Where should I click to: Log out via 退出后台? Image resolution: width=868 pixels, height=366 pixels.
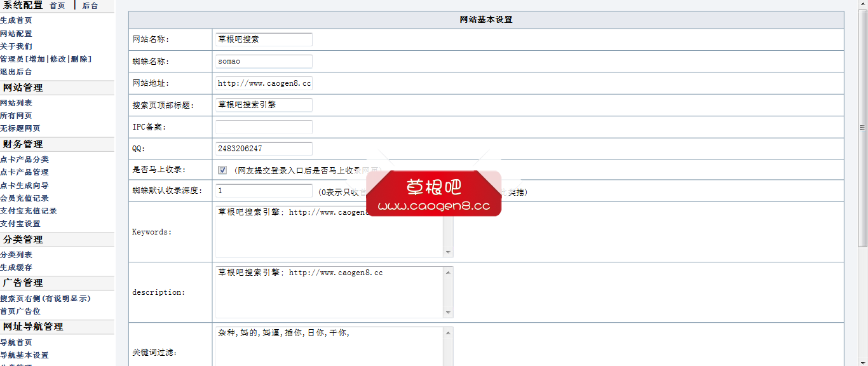15,72
